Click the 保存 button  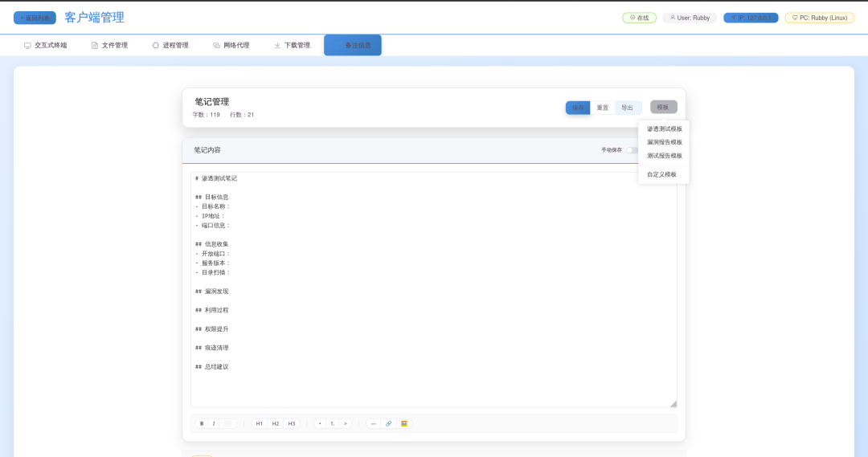click(577, 108)
